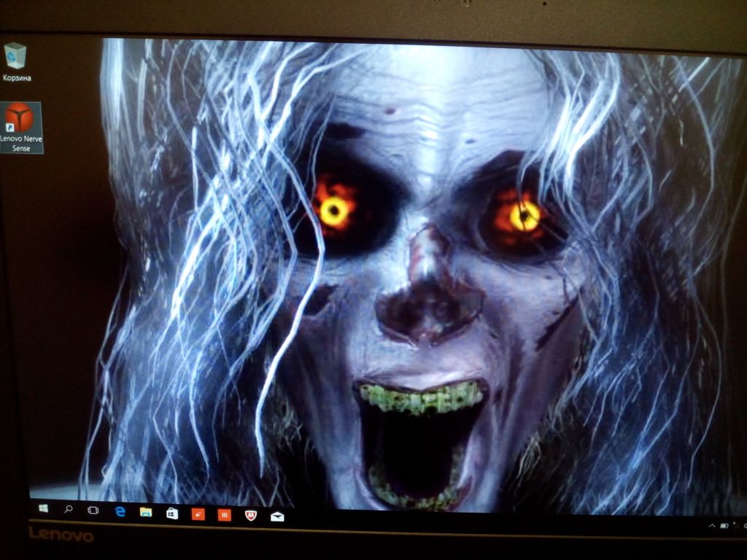Open the Mail app envelope icon
The image size is (747, 560).
[x=277, y=516]
